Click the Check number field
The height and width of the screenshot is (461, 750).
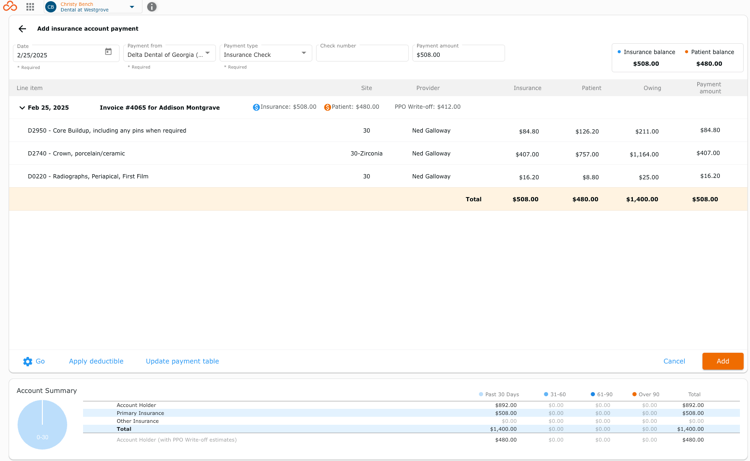pyautogui.click(x=363, y=53)
